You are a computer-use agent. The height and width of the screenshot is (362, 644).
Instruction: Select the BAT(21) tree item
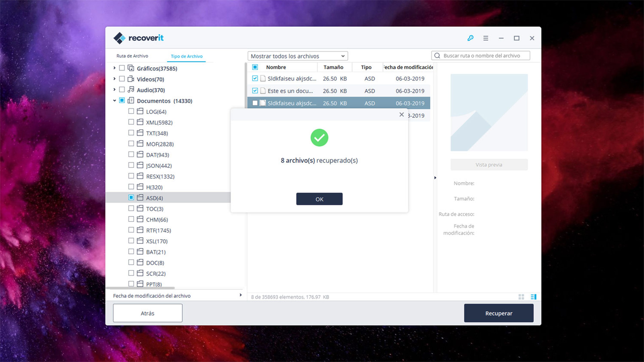(155, 252)
